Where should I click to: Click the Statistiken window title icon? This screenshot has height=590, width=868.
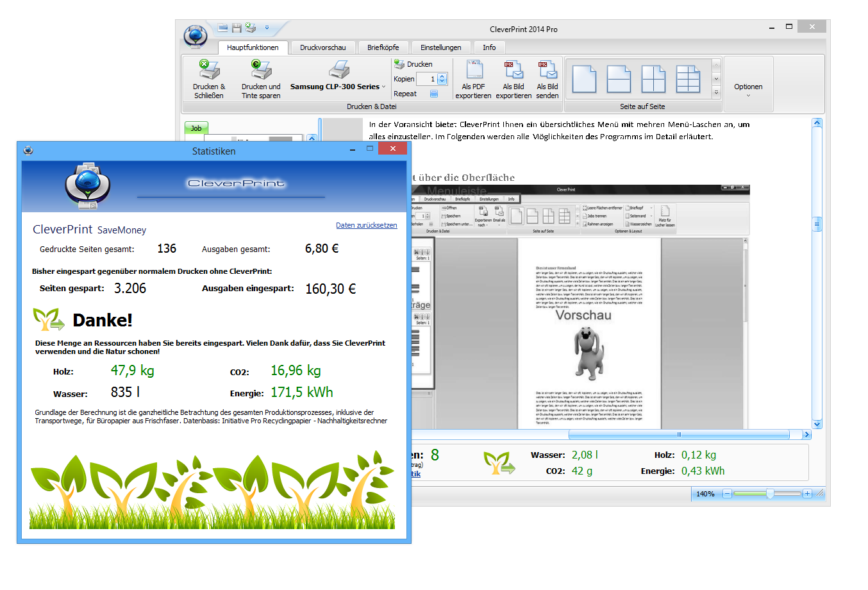tap(28, 151)
